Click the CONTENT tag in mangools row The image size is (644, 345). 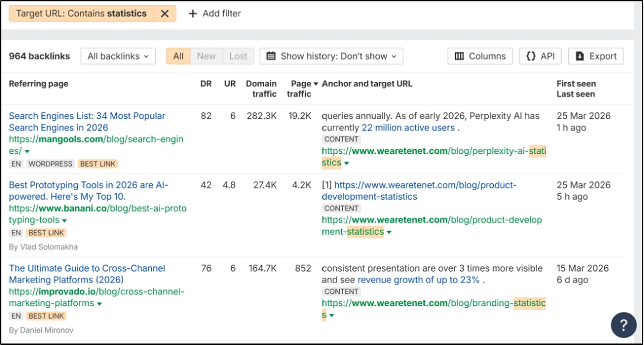point(341,139)
